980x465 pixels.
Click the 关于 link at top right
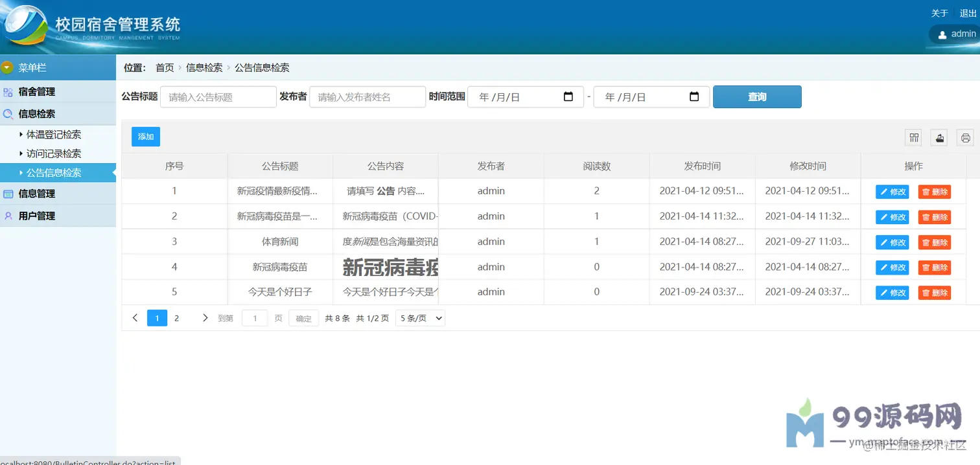coord(939,13)
